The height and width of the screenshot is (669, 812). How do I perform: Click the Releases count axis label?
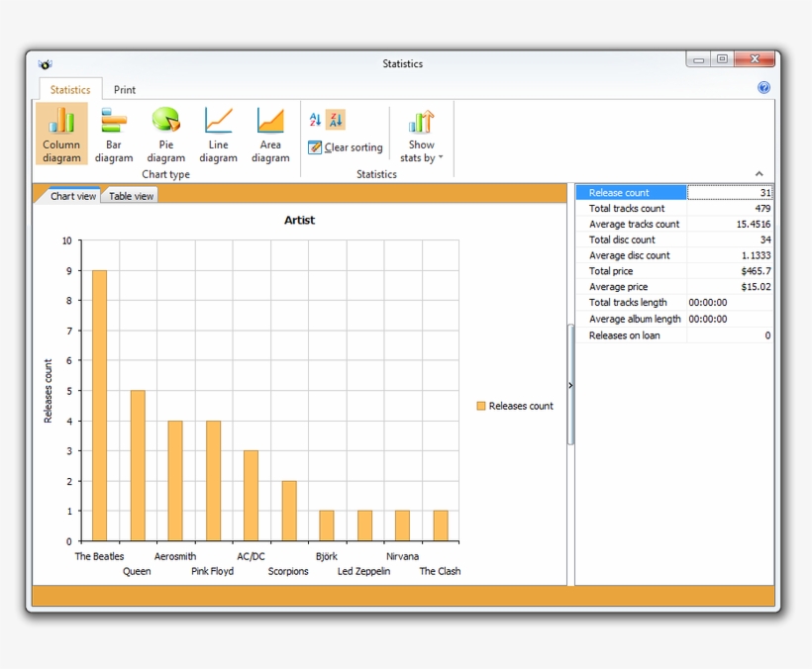click(x=49, y=391)
